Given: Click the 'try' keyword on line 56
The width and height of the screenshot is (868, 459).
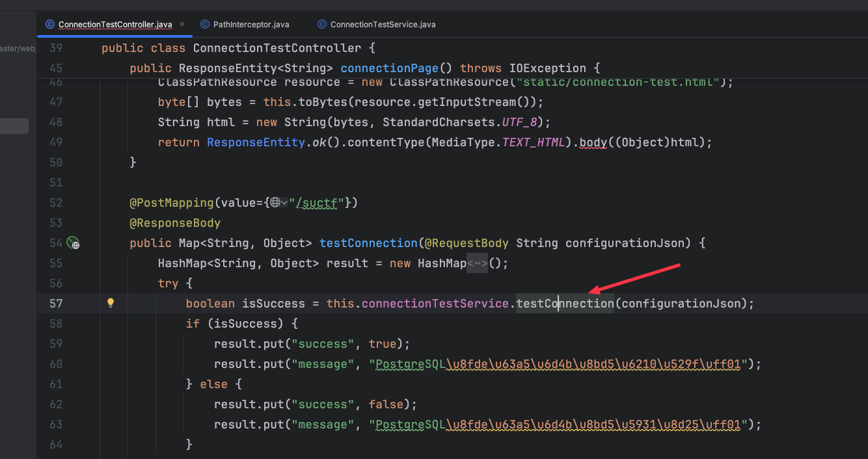Looking at the screenshot, I should click(x=168, y=283).
